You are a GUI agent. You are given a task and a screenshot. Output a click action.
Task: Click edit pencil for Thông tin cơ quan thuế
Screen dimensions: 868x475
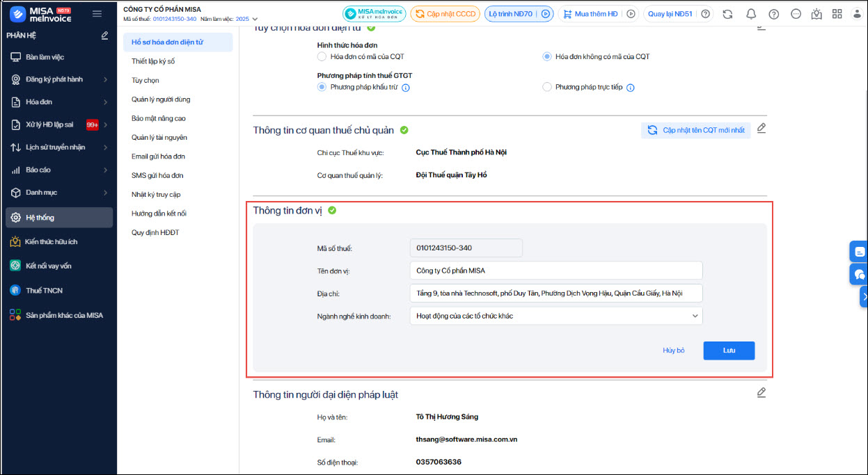click(762, 129)
